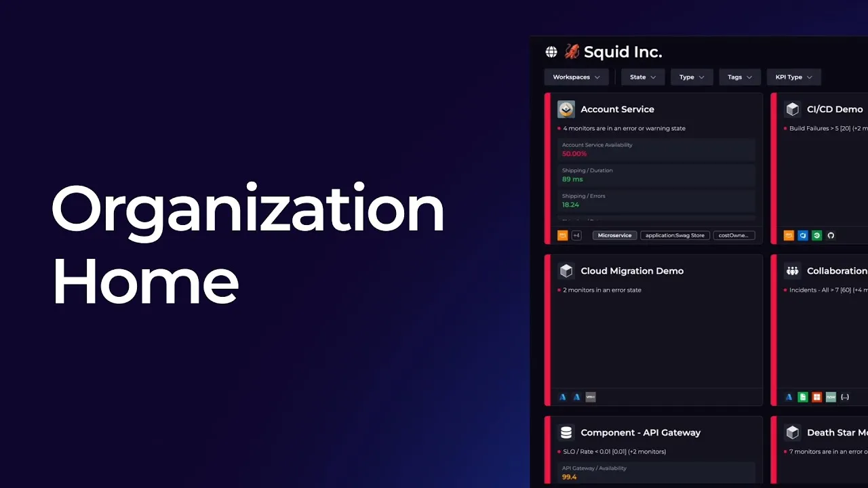Image resolution: width=868 pixels, height=488 pixels.
Task: Open the Cloud Migration Demo title
Action: pyautogui.click(x=632, y=271)
